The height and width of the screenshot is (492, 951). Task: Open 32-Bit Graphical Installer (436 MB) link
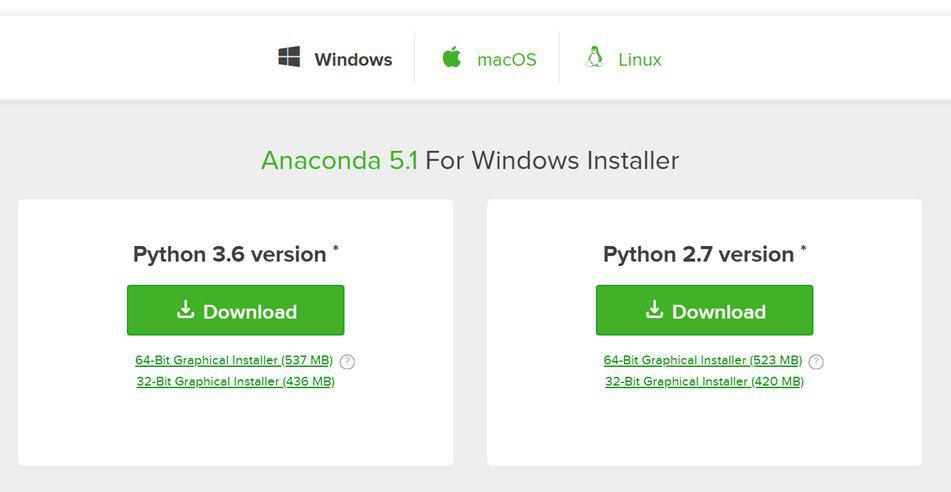pos(236,382)
